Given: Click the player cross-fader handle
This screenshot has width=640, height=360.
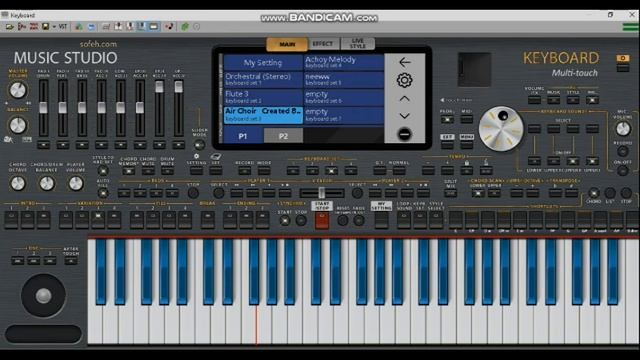Looking at the screenshot, I should [322, 193].
